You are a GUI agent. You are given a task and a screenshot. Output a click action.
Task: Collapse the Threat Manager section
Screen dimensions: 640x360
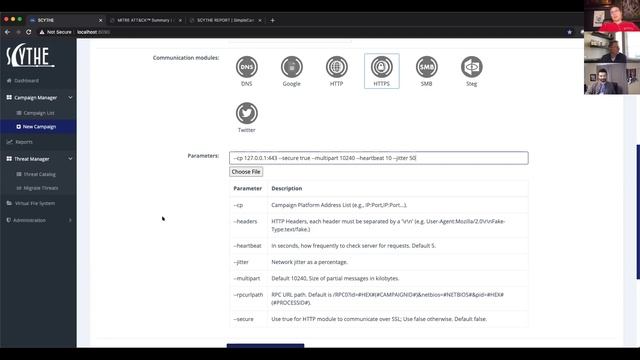38,159
